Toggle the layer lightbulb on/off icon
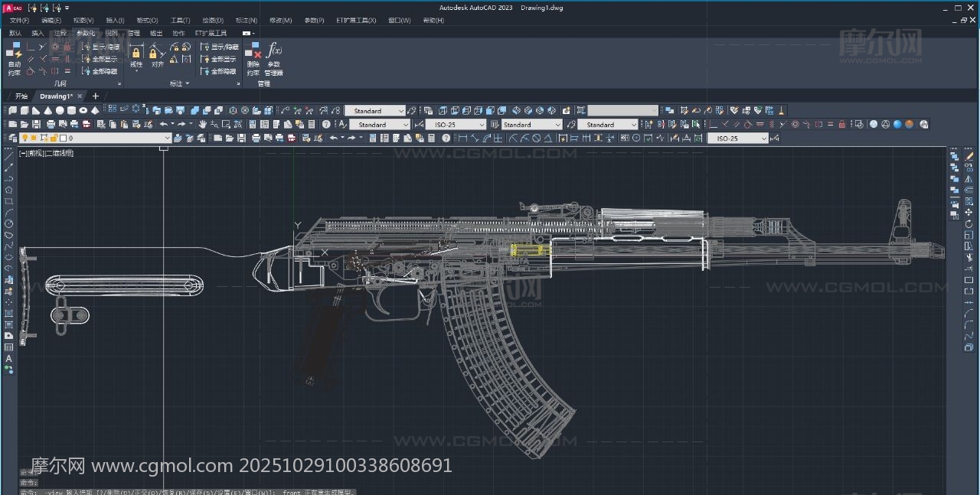980x495 pixels. tap(24, 138)
